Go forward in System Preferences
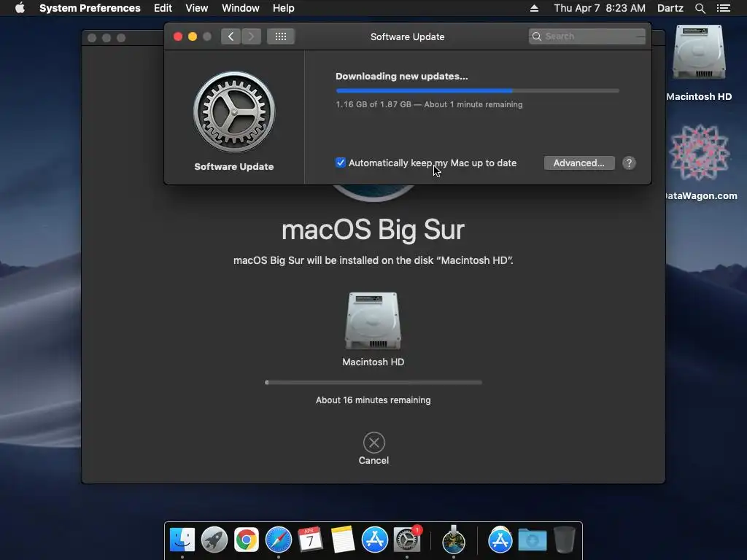The image size is (747, 560). [251, 36]
